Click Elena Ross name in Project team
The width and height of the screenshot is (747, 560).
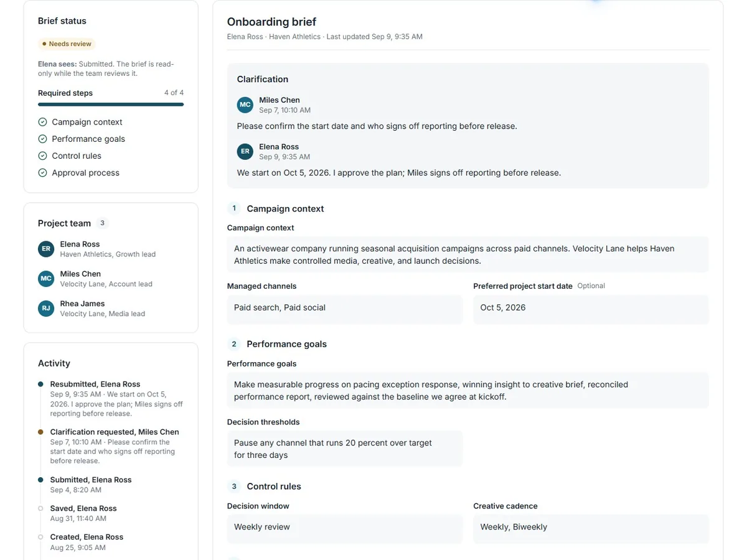pyautogui.click(x=80, y=245)
